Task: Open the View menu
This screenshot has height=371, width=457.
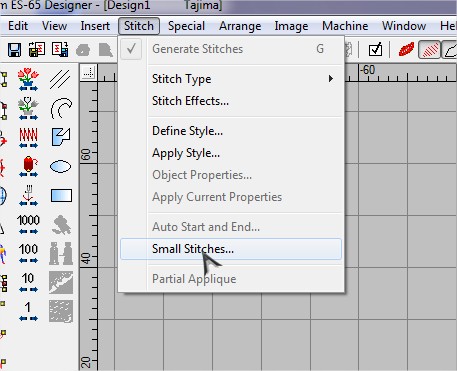Action: click(x=54, y=26)
